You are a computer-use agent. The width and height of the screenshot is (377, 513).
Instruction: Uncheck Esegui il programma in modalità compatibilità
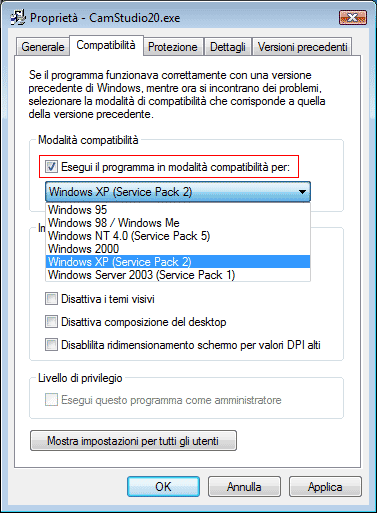coord(51,166)
